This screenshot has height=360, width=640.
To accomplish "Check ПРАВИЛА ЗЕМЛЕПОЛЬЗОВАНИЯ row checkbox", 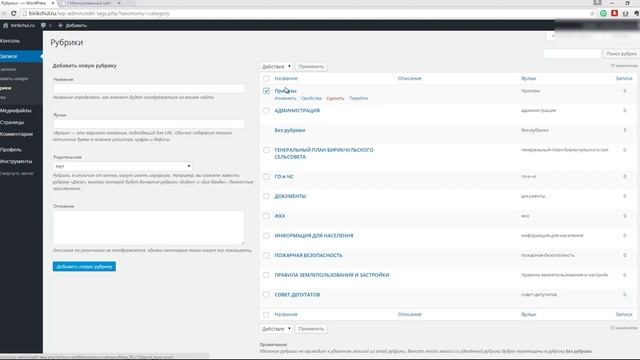I will [266, 275].
